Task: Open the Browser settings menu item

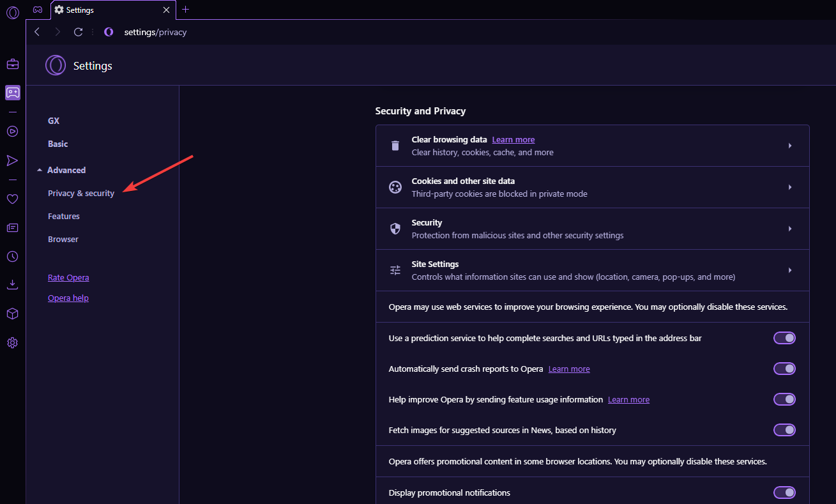Action: pyautogui.click(x=63, y=240)
